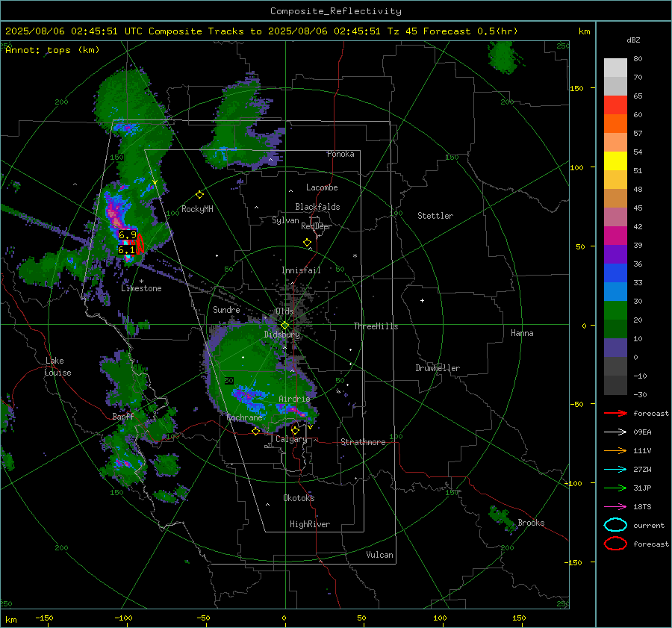Click the Brooks city label

[531, 523]
